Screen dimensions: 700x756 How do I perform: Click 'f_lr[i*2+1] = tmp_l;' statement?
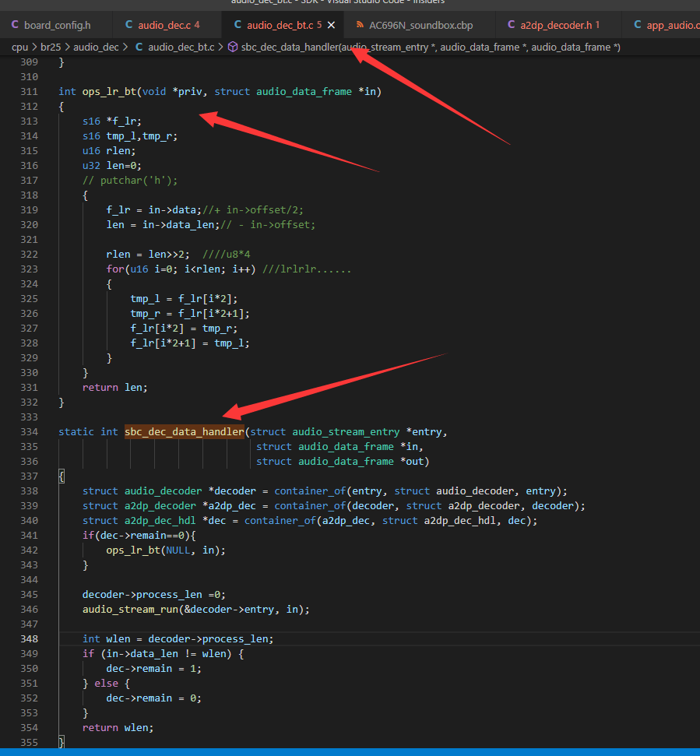(x=190, y=343)
